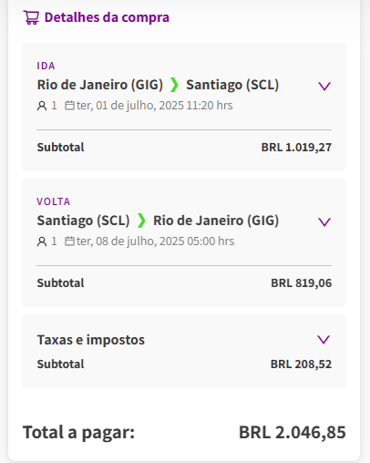Screen dimensions: 370x463
Task: Click the passenger icon in the VOLTA section
Action: point(42,242)
